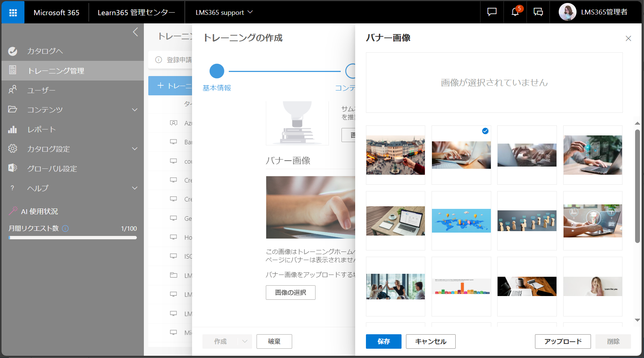Click the カタログ設定 gear icon

(13, 148)
